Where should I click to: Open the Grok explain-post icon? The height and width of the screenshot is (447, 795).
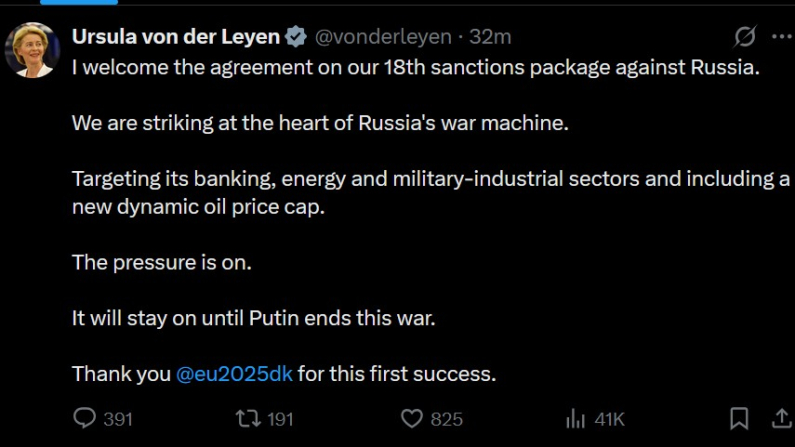click(745, 37)
